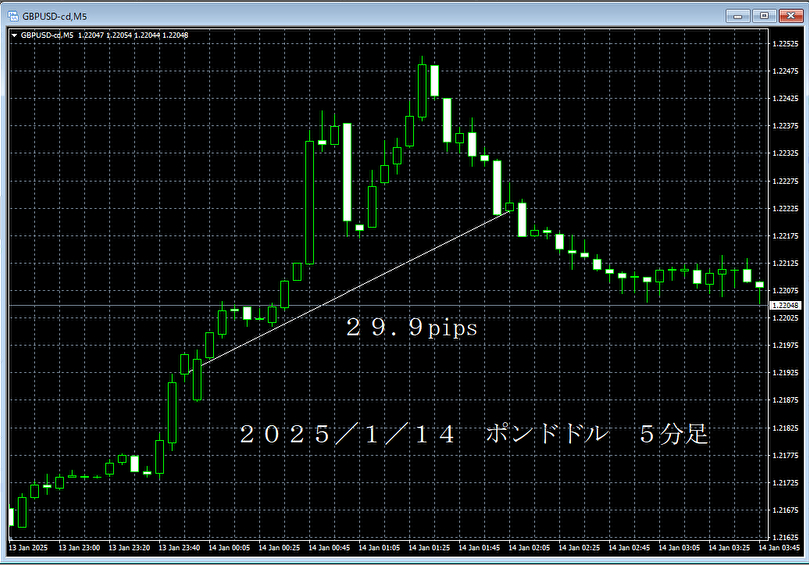Minimize the GBPUSD-cd,M5 chart window

pos(740,15)
